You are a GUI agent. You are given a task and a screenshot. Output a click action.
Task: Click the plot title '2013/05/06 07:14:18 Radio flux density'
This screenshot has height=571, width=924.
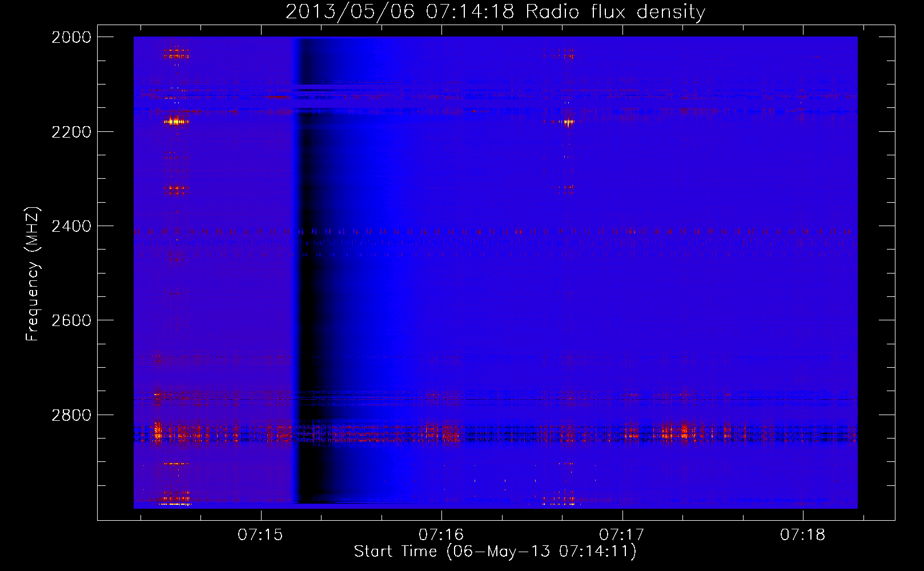point(495,11)
